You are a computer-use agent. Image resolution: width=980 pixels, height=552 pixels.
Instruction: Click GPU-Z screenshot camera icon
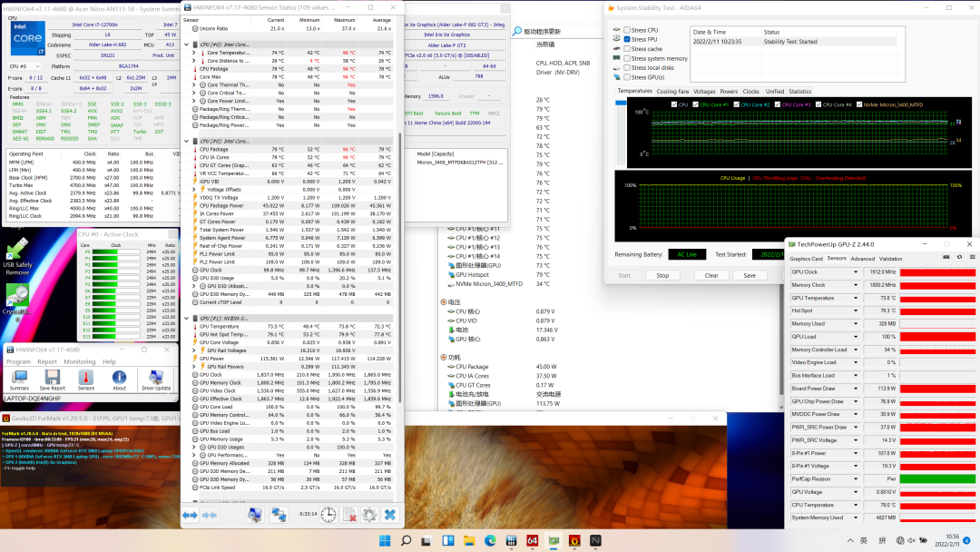pyautogui.click(x=946, y=257)
